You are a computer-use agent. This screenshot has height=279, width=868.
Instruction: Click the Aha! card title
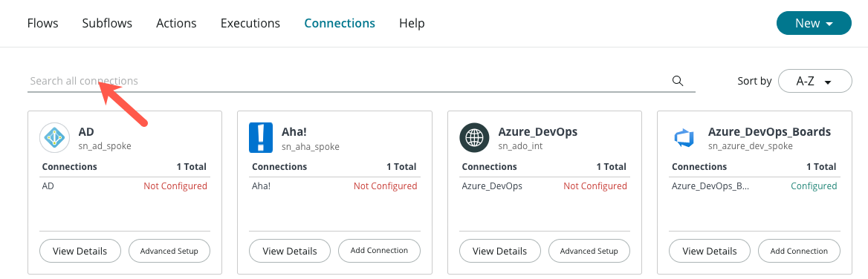294,132
